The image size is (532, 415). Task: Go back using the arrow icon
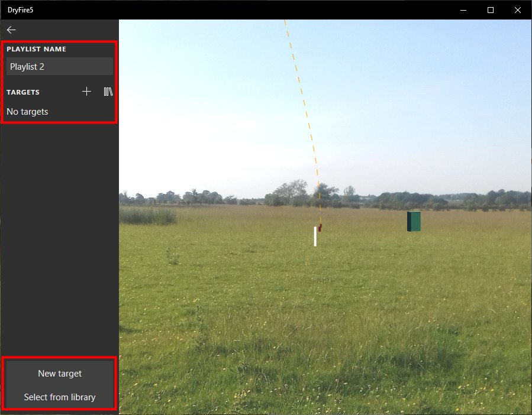[11, 30]
